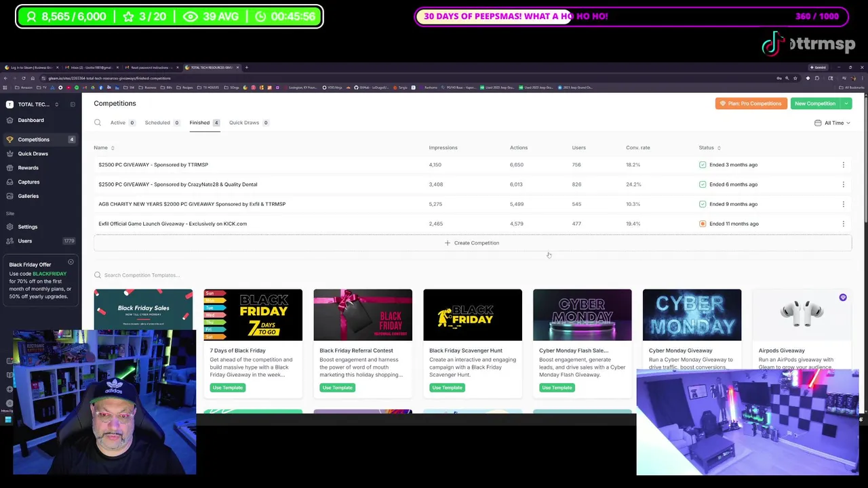Screen dimensions: 868x488
Task: Click the Quick Draws crown icon
Action: coord(9,154)
